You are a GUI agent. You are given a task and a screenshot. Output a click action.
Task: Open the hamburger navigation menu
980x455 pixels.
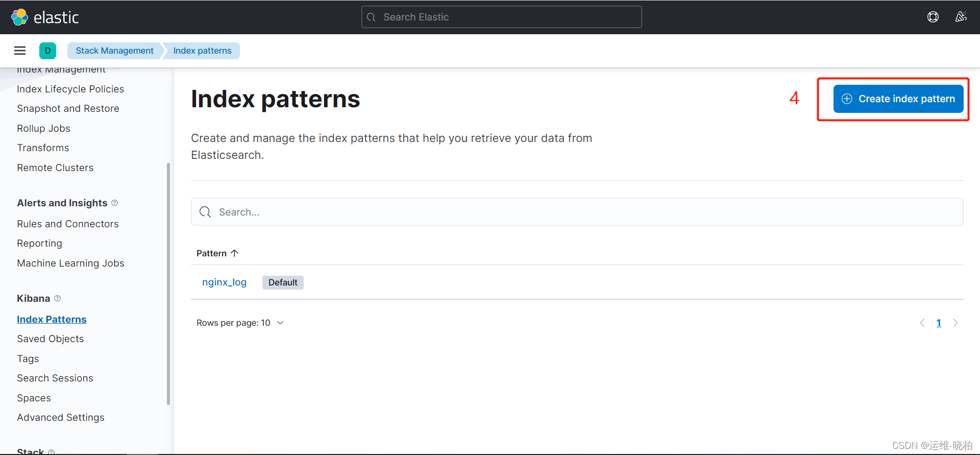[x=20, y=51]
